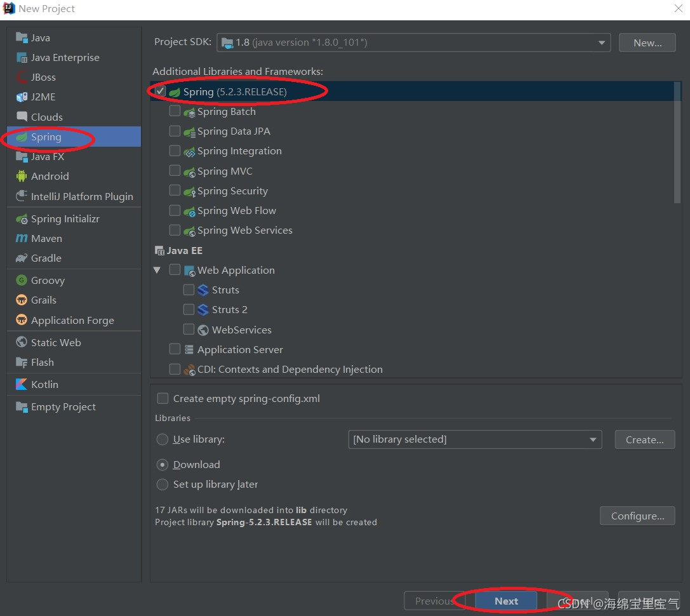Choose the Static Web globe icon
690x616 pixels.
[x=22, y=342]
